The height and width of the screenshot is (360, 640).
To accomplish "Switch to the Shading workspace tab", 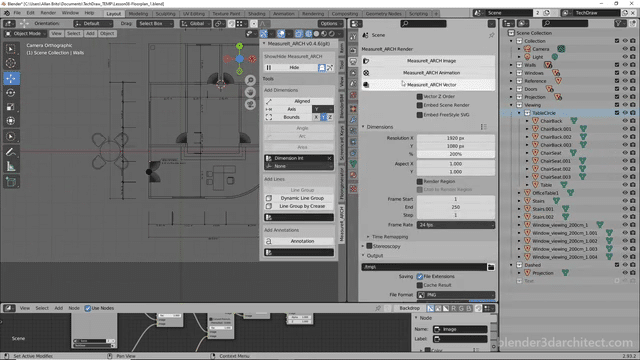I will tap(256, 13).
